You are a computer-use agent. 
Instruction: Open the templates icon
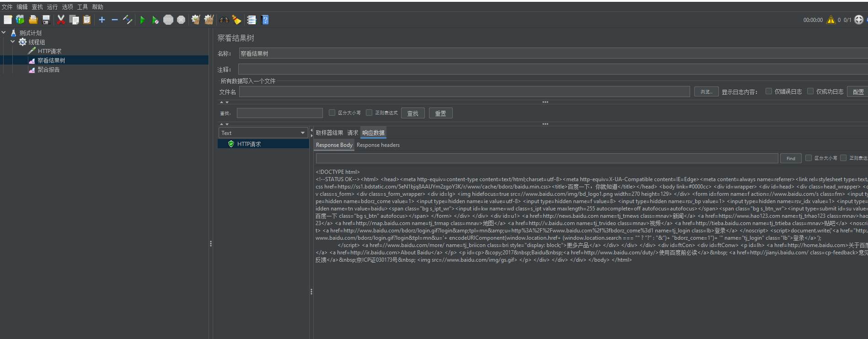tap(20, 20)
